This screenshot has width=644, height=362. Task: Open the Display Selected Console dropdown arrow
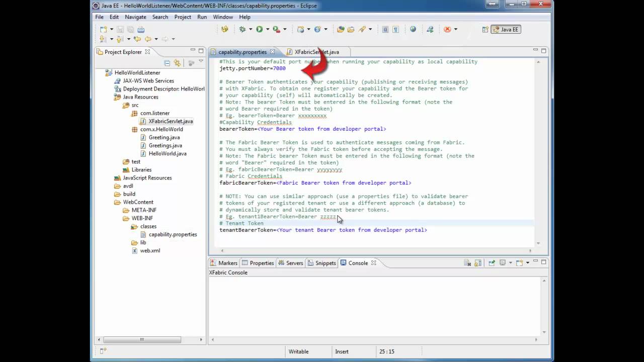(510, 263)
